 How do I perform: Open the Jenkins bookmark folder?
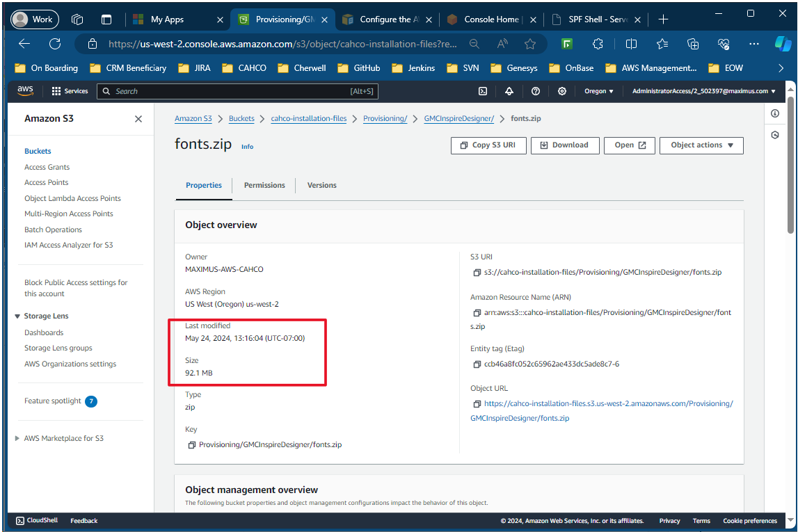[413, 68]
